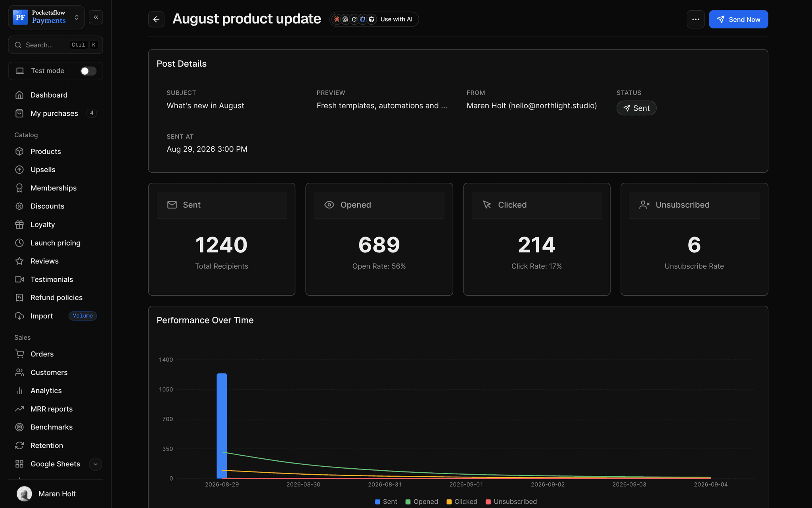Click the Send Now button

738,19
